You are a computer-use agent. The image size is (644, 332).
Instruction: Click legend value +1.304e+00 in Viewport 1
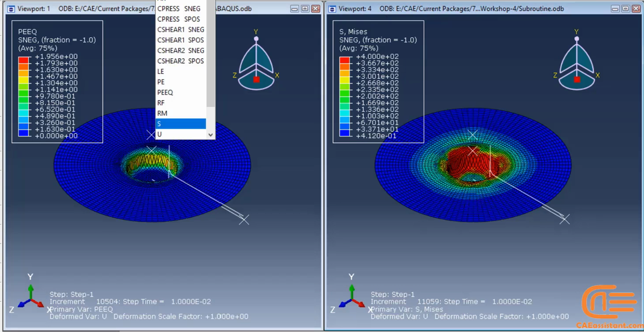(56, 83)
